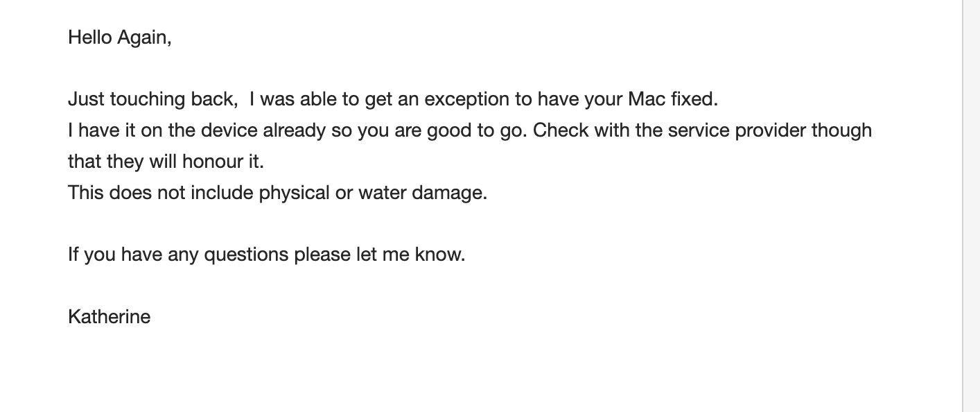Screen dimensions: 980x412
Task: Click the vertical scrollbar track on the right
Action: (x=971, y=206)
